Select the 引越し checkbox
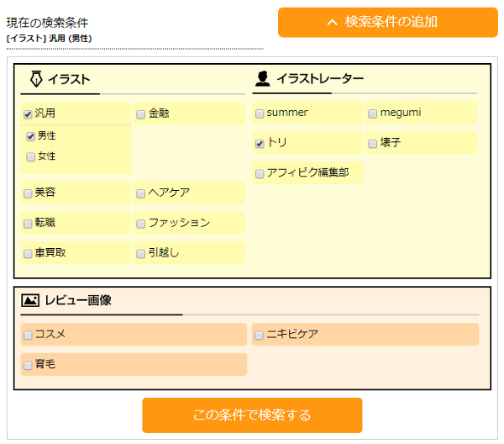Image resolution: width=504 pixels, height=444 pixels. [x=141, y=254]
